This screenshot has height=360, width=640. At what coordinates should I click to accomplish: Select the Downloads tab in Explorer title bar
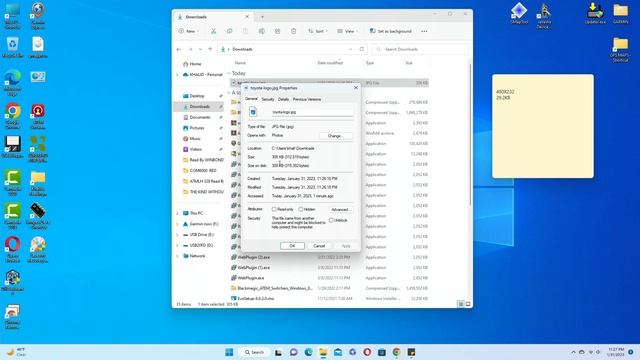(212, 17)
